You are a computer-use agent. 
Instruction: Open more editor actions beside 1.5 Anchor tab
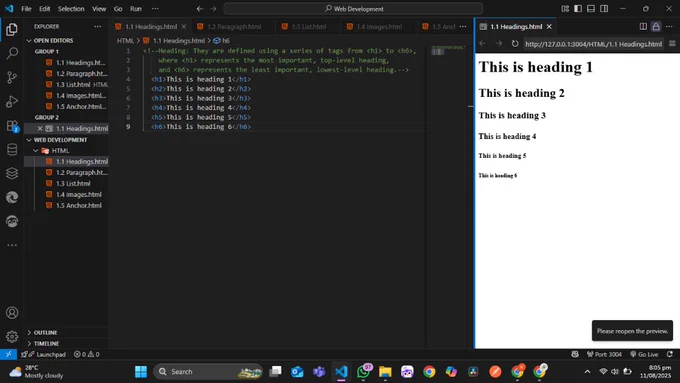coord(463,26)
